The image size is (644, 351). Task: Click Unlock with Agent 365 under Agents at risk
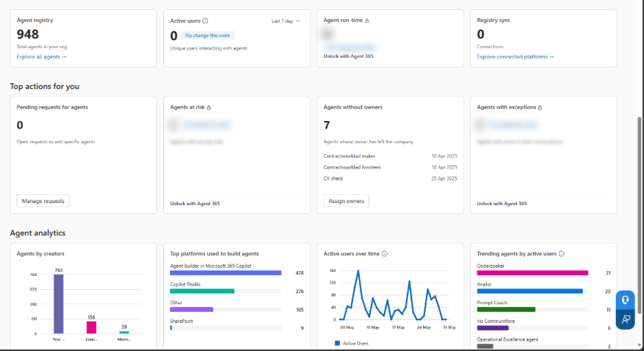[x=195, y=204]
